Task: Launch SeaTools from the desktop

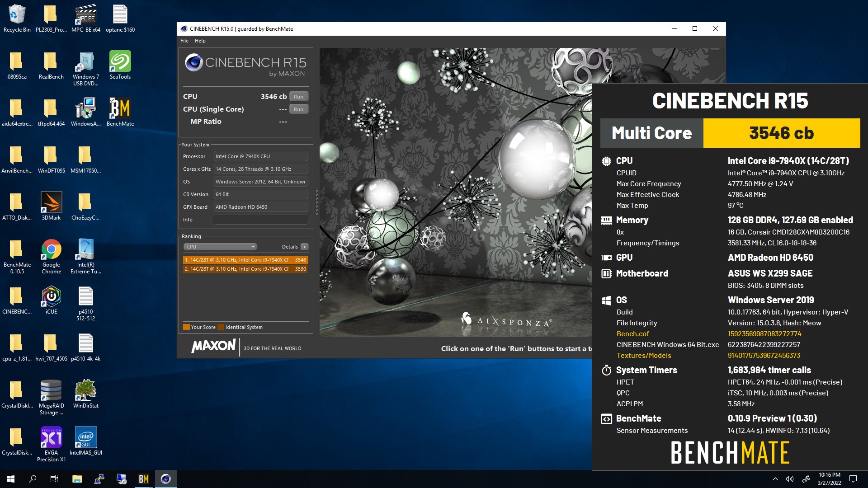Action: 120,65
